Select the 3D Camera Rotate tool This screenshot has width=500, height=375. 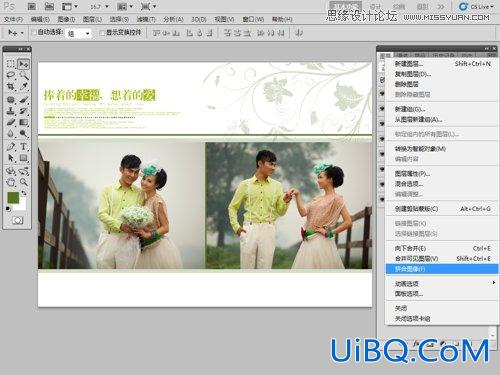click(23, 171)
